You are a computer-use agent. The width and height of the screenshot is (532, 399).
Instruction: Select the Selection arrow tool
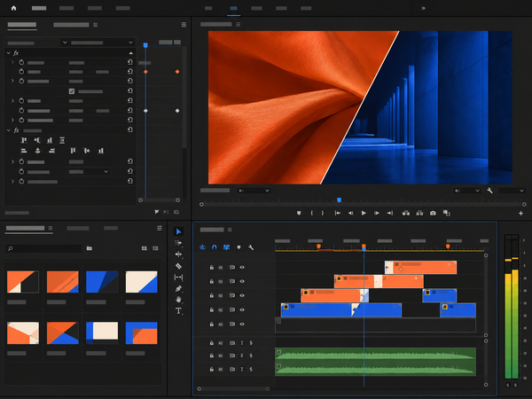coord(178,231)
